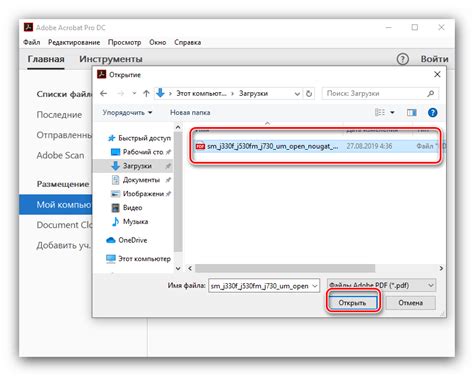Select Загрузки segment in address path
Viewport: 474px width, 376px height.
[x=253, y=94]
